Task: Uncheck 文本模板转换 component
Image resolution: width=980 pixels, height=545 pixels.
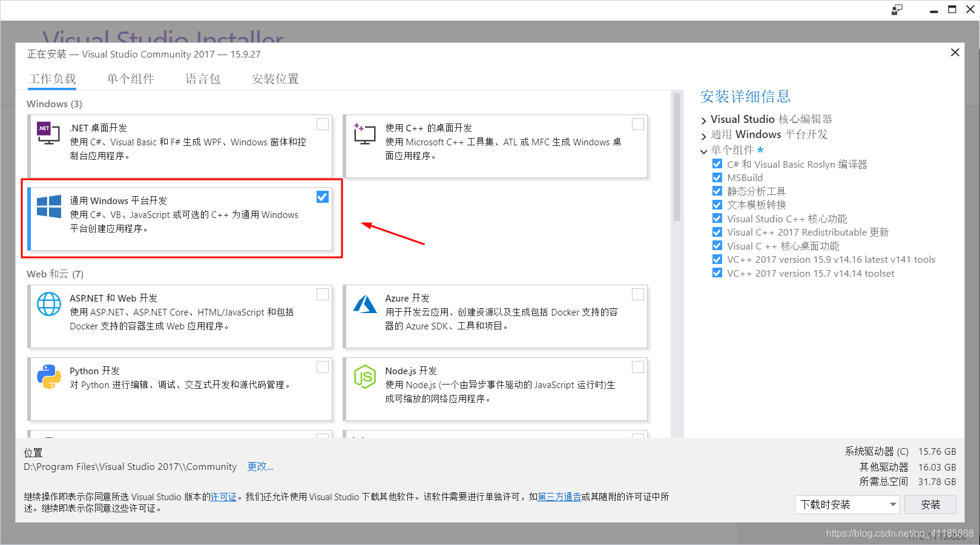Action: 717,205
